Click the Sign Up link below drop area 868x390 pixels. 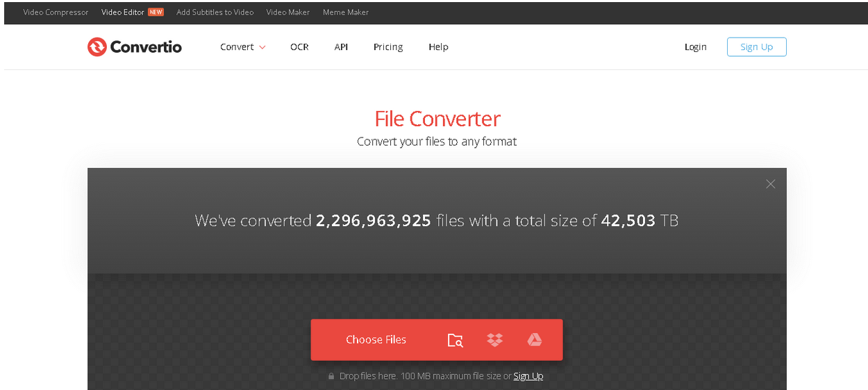click(528, 376)
